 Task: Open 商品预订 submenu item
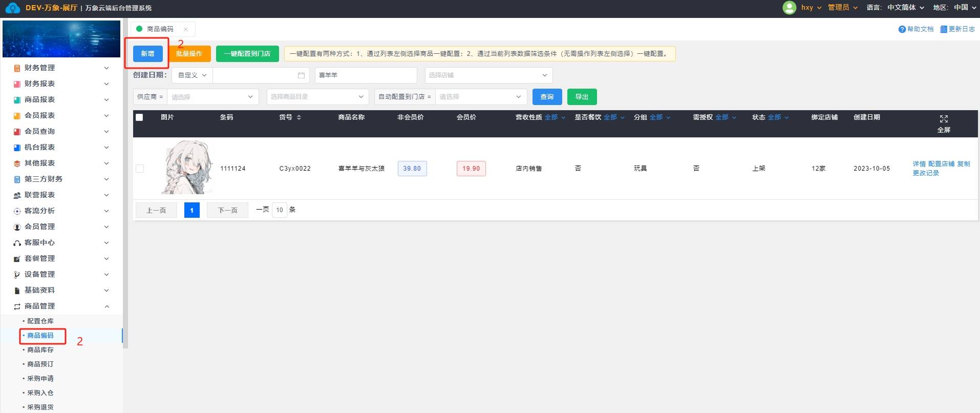(40, 364)
